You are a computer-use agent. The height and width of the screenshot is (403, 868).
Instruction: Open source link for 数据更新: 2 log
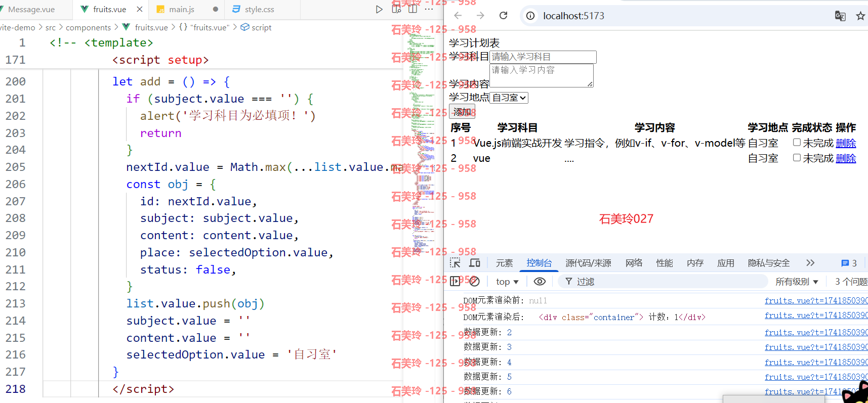[816, 332]
